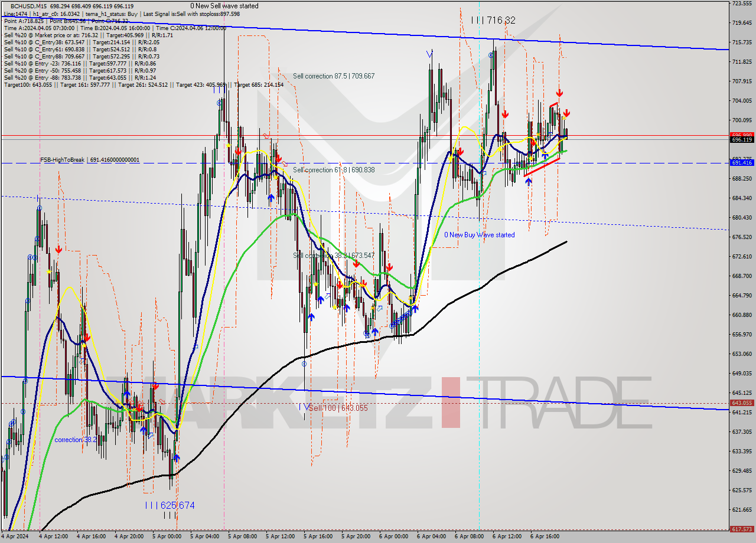756x543 pixels.
Task: Click the 'Line:1474 | h1_atr_c0' info line
Action: tap(122, 14)
